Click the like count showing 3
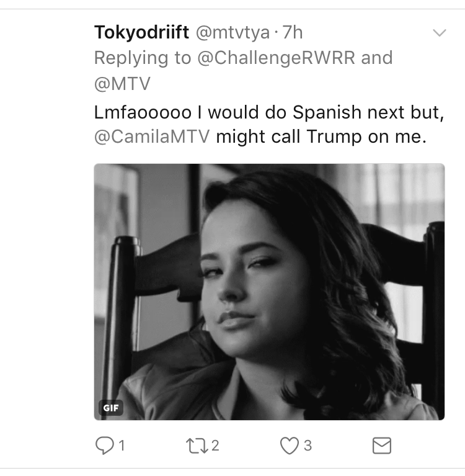This screenshot has height=476, width=465. click(308, 446)
